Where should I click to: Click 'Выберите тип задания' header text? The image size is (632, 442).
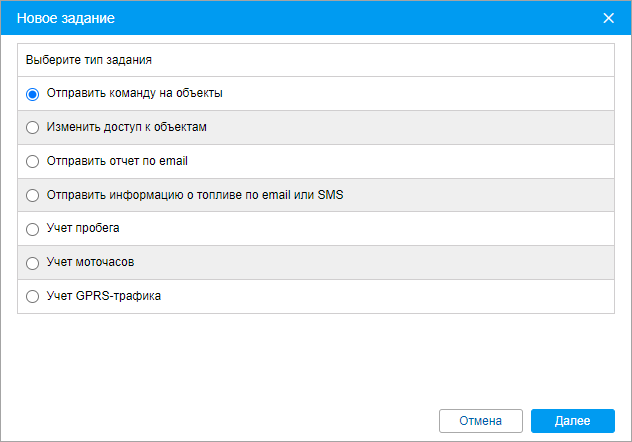pos(89,60)
